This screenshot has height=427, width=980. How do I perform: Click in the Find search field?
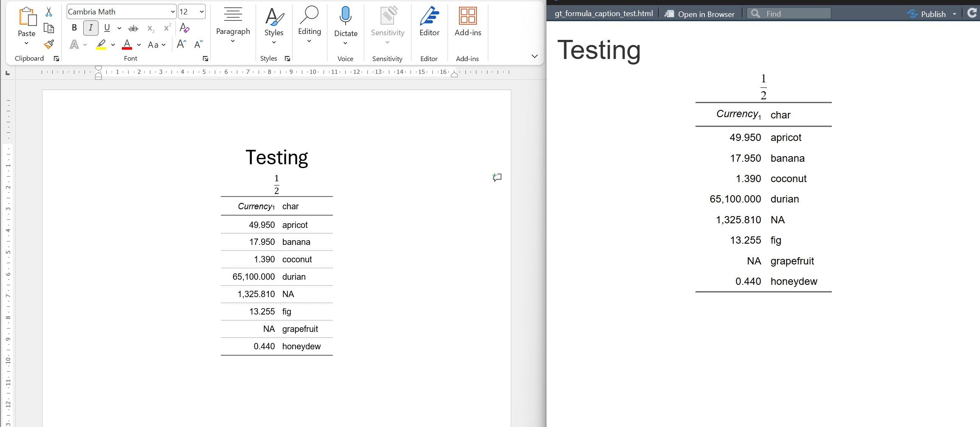[x=789, y=14]
